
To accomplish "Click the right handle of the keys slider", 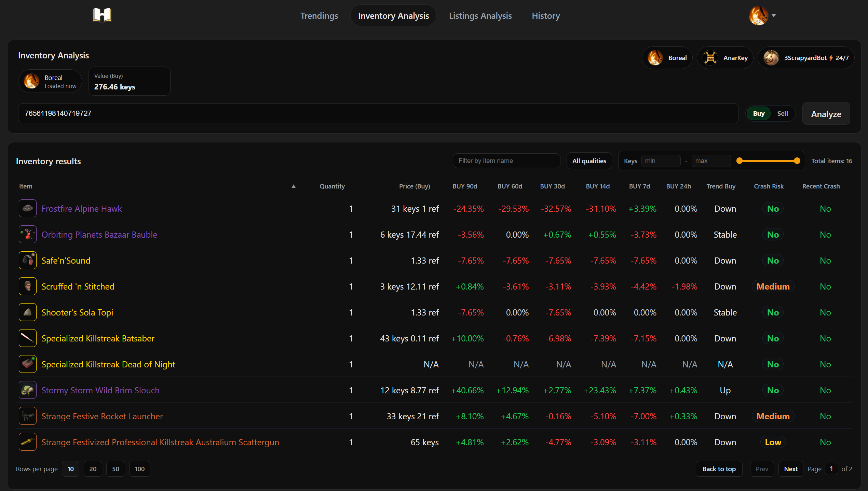I will coord(797,161).
